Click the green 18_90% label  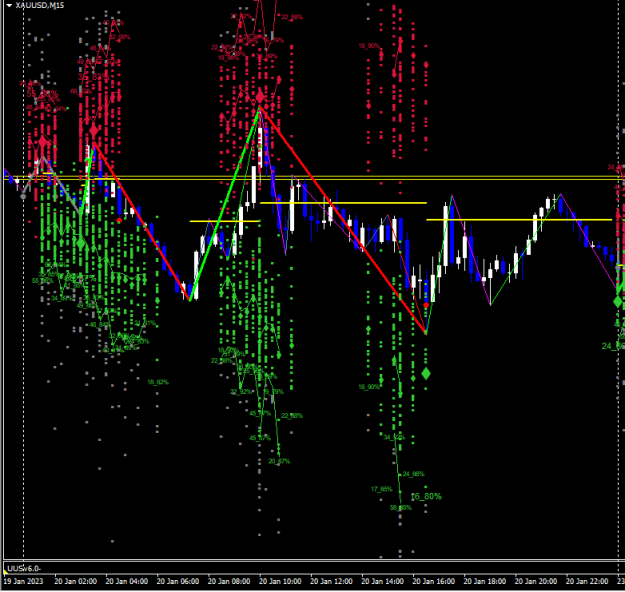tap(369, 387)
